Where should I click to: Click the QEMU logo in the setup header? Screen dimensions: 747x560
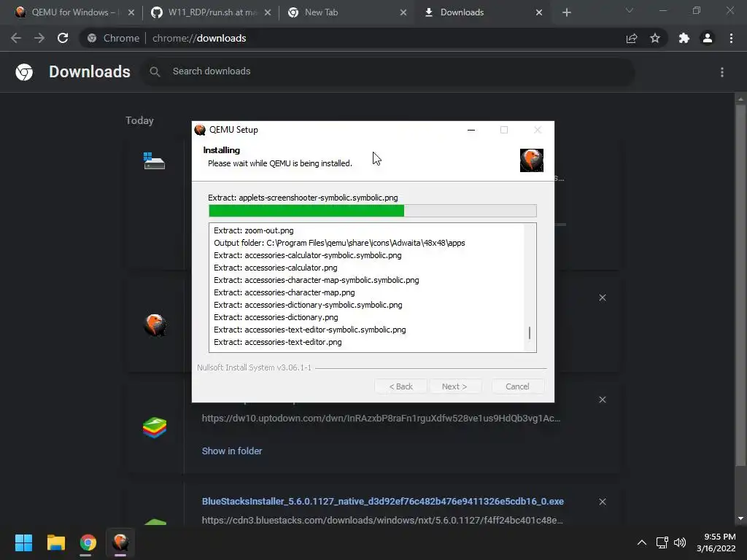pyautogui.click(x=532, y=160)
